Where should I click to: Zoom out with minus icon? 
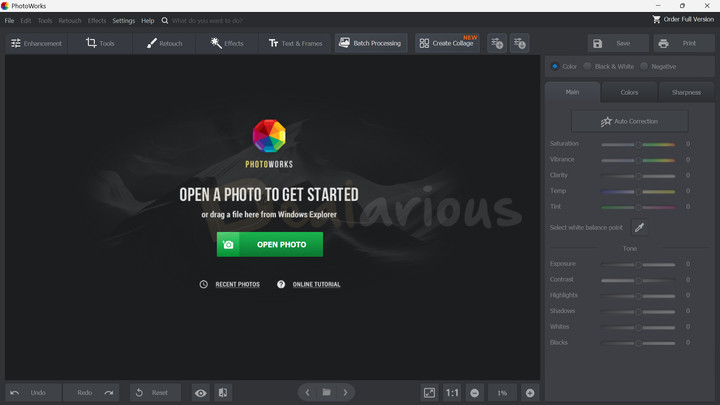click(x=474, y=393)
